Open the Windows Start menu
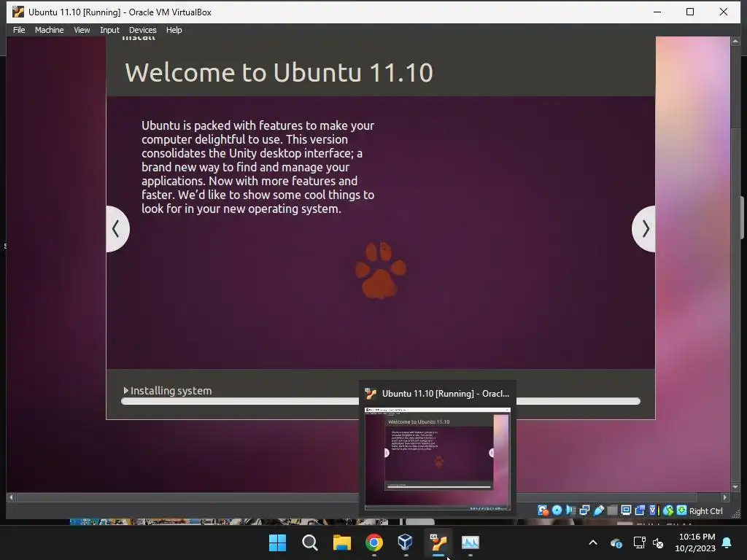Screen dimensions: 747x560 click(x=277, y=542)
